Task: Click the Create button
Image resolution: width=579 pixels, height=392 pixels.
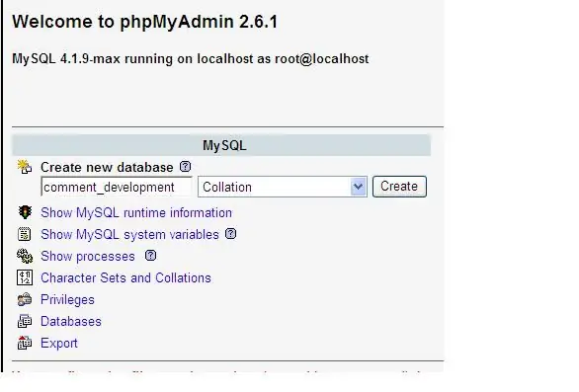Action: 399,187
